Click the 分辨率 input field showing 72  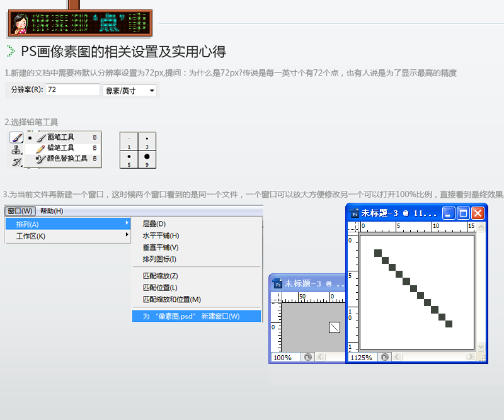(73, 89)
